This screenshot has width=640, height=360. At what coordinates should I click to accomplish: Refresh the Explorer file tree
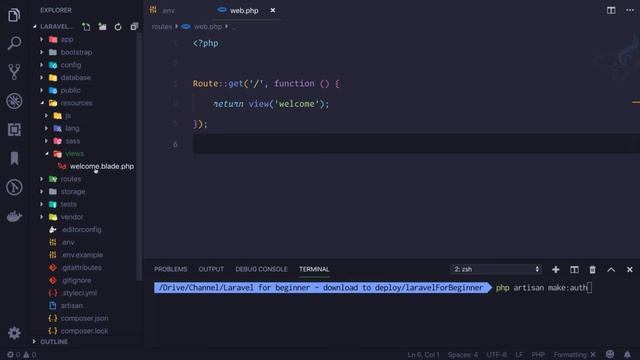point(118,27)
